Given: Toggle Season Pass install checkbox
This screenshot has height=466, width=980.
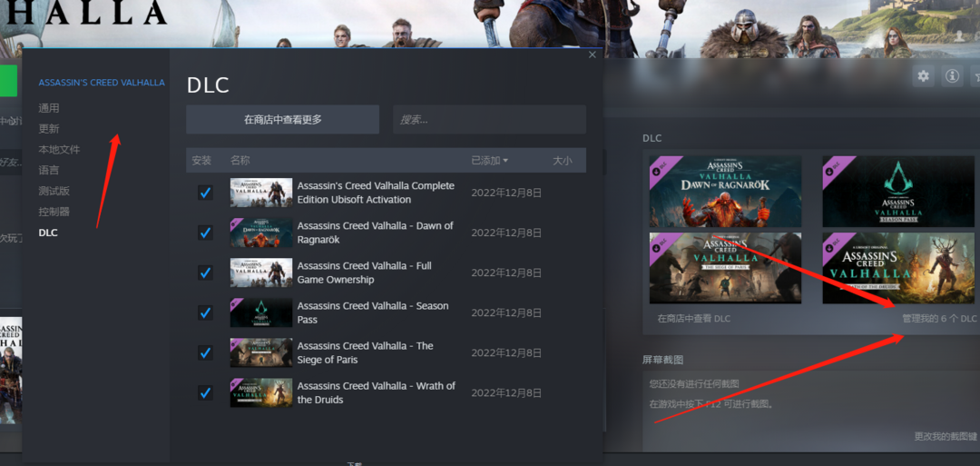Looking at the screenshot, I should (x=205, y=312).
